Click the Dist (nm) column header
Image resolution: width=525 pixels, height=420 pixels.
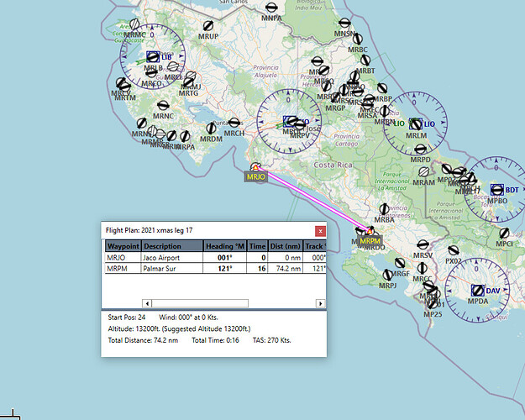tap(286, 246)
